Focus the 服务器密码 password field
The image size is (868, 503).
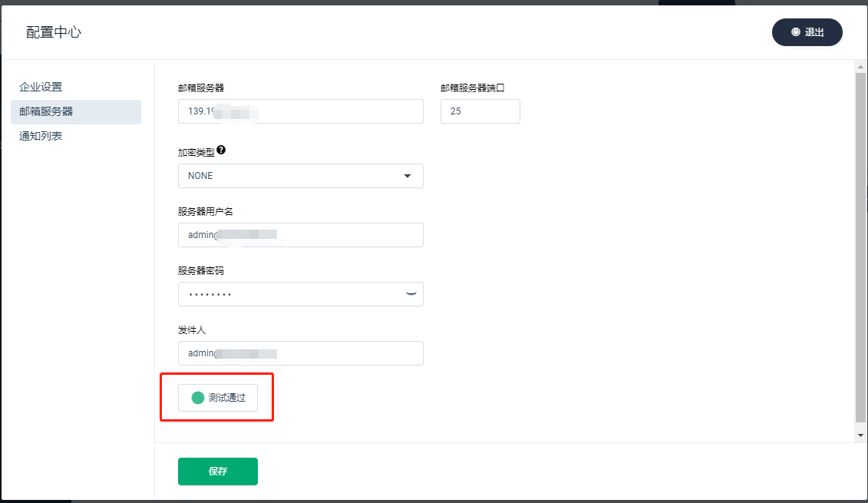[x=292, y=294]
